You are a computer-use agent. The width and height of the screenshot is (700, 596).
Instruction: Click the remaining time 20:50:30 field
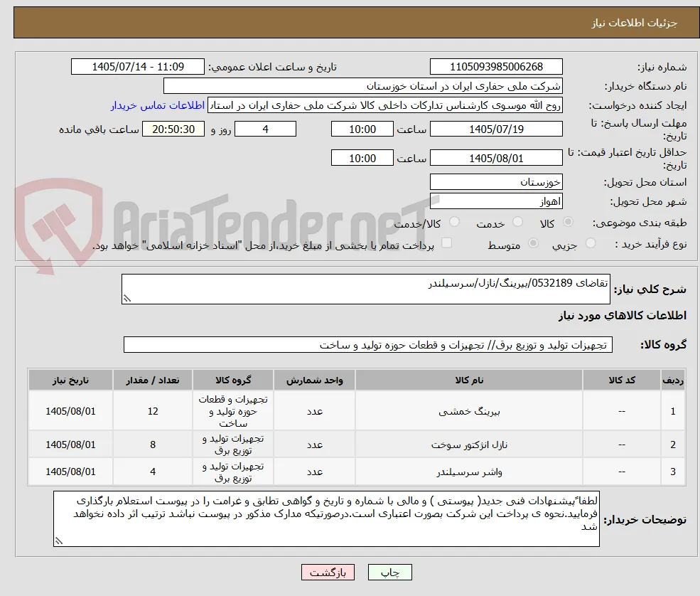tap(173, 129)
